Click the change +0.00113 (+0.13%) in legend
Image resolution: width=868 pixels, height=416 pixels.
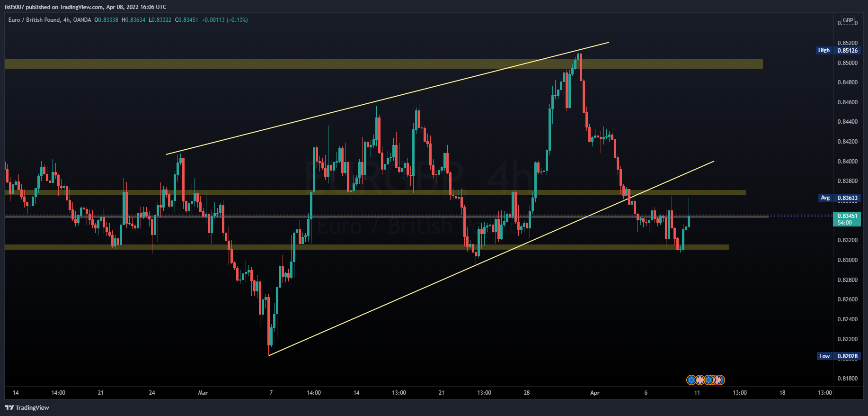pyautogui.click(x=225, y=20)
